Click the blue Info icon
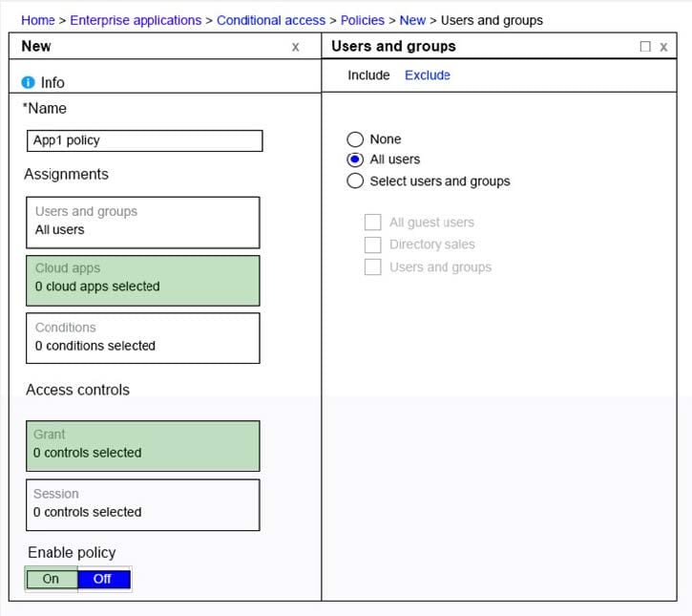Viewport: 692px width, 616px height. 28,83
